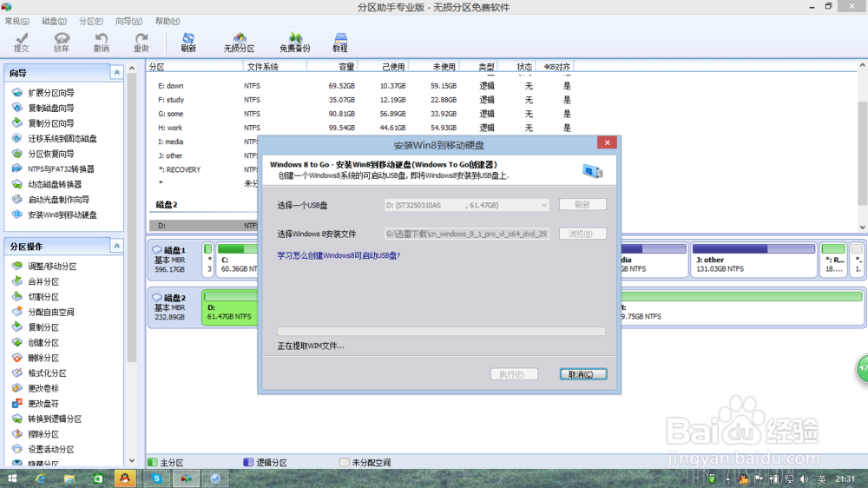Select 格式化分区 operation
This screenshot has height=488, width=868.
[47, 373]
